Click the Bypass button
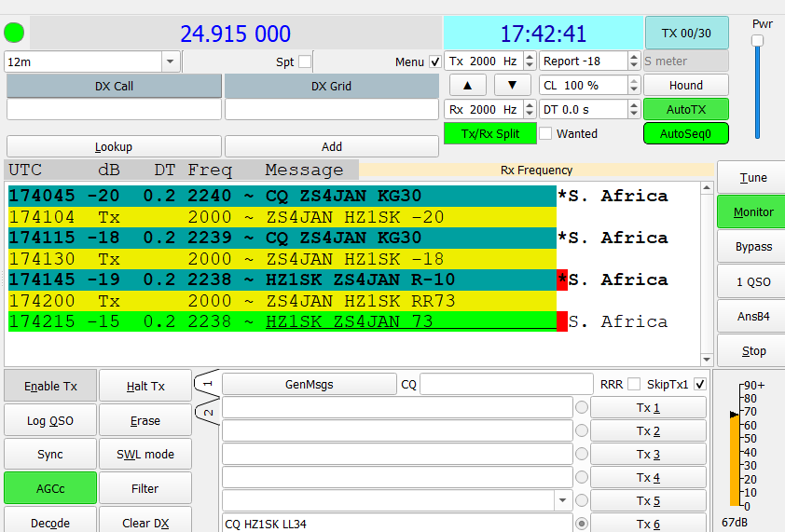Image resolution: width=785 pixels, height=532 pixels. coord(753,247)
